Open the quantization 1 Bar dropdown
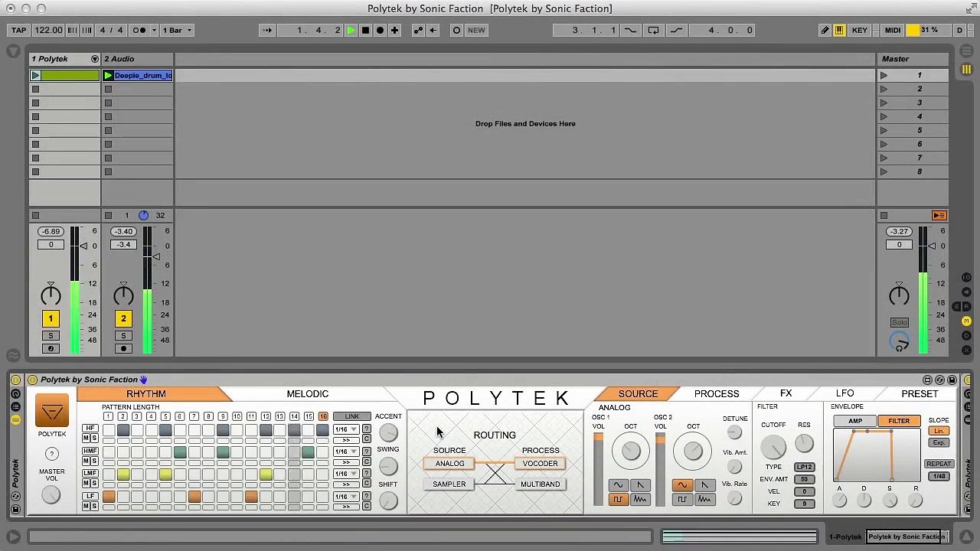The image size is (980, 551). 178,30
